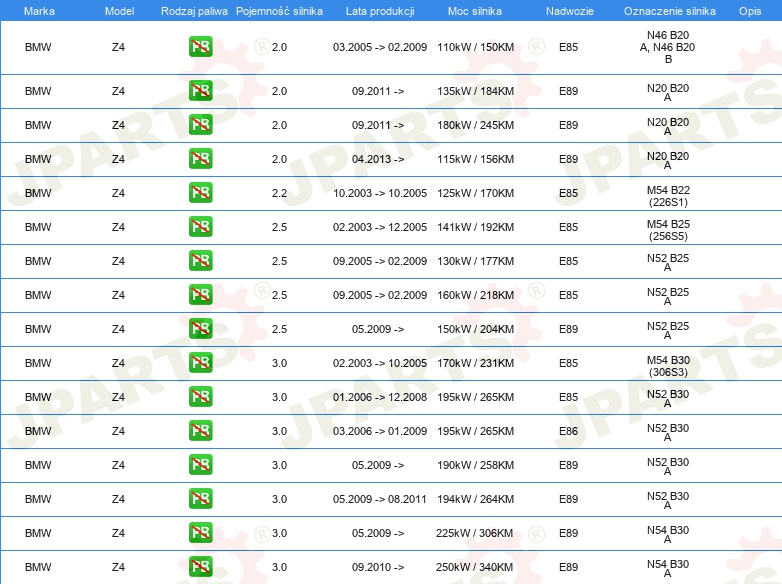This screenshot has height=584, width=782.
Task: Select the 160kW / 218KM power cell
Action: 475,295
